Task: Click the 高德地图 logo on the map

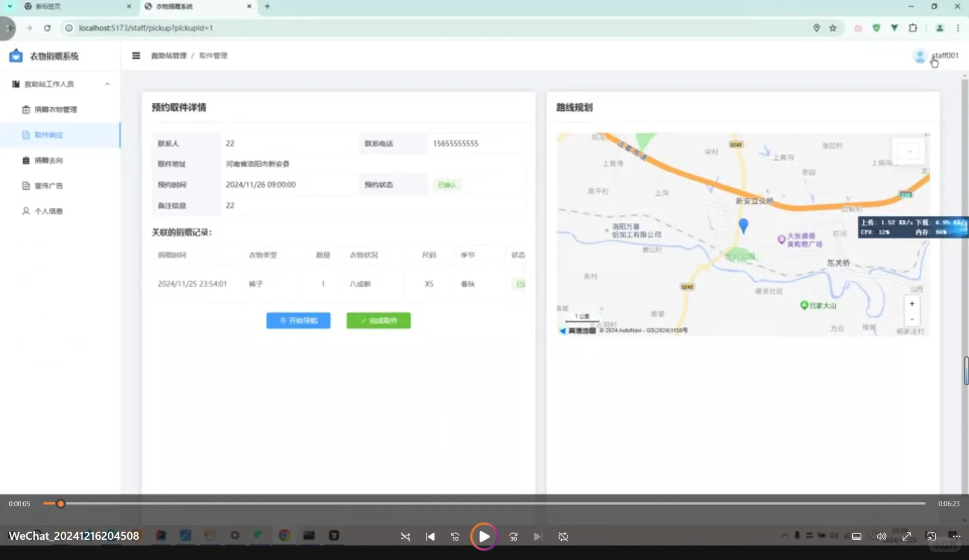Action: [578, 330]
